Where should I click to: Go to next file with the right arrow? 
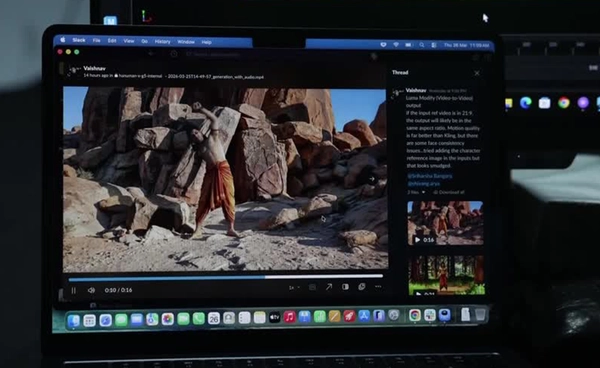click(x=372, y=179)
